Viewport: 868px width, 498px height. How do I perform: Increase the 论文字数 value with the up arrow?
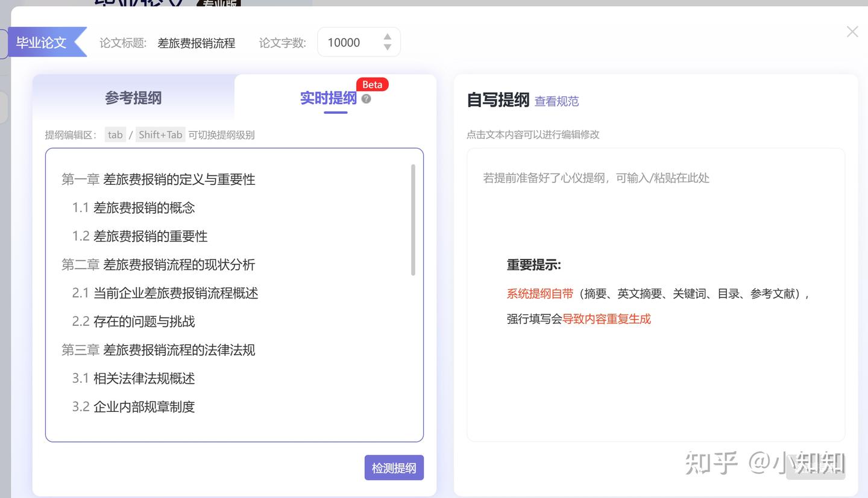pos(388,37)
